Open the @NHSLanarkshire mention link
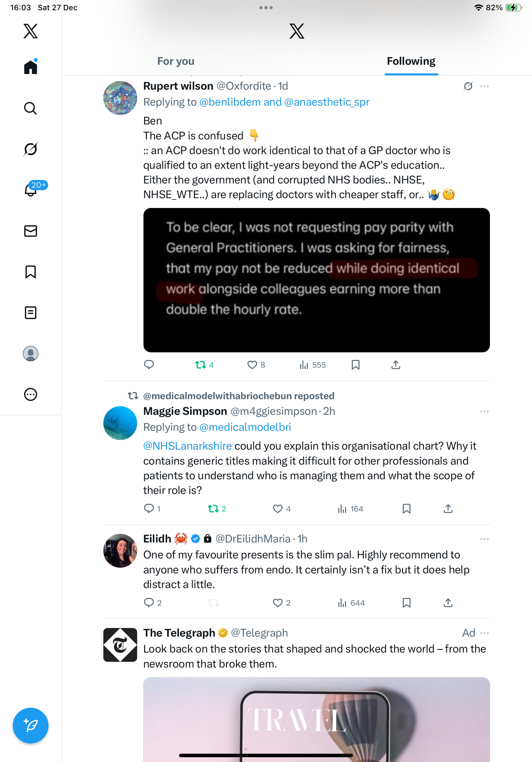 pyautogui.click(x=188, y=446)
